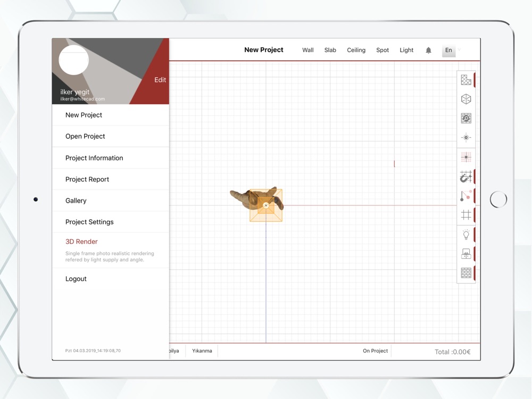The image size is (532, 399).
Task: Toggle the magnet snap to grid
Action: [466, 177]
